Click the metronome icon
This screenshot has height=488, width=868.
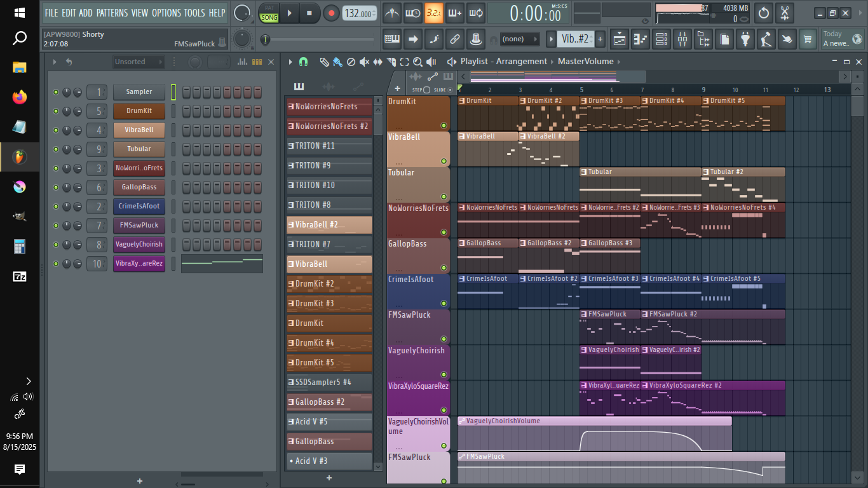pyautogui.click(x=392, y=13)
